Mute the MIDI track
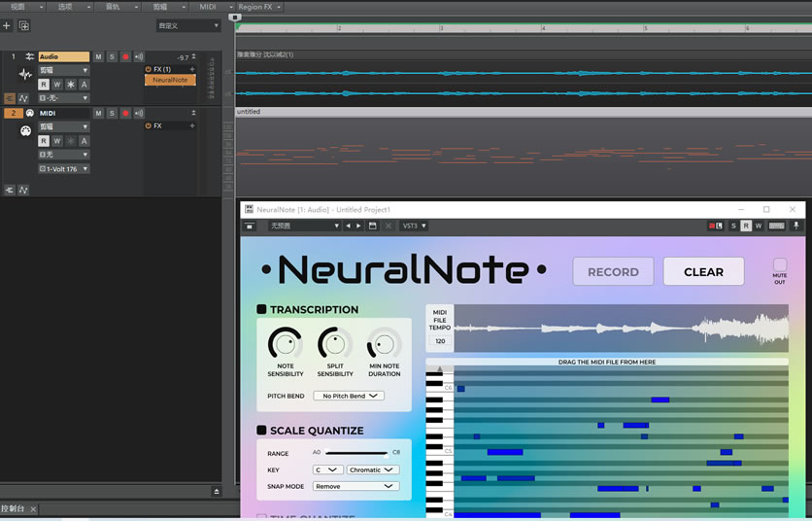This screenshot has width=812, height=521. click(x=98, y=113)
